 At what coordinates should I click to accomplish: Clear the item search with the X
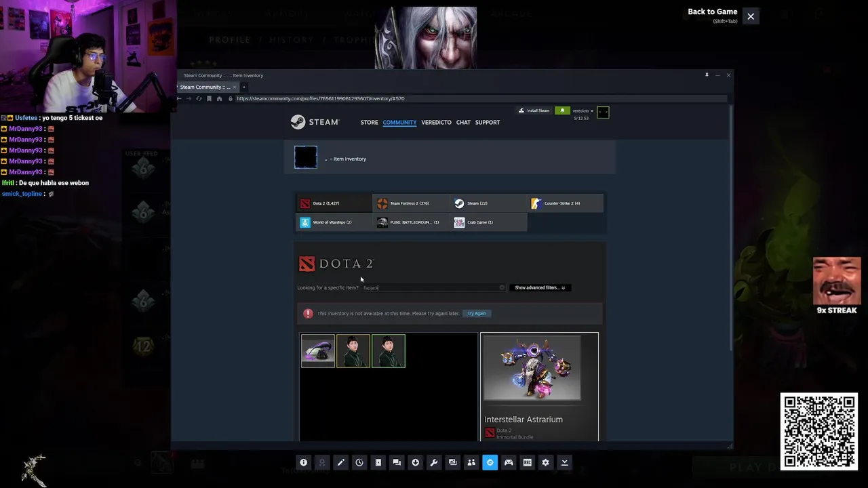click(x=502, y=287)
